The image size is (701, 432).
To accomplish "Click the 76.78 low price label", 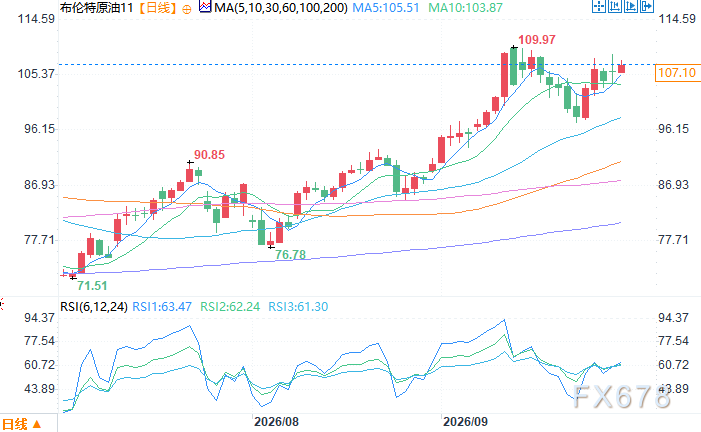I will tap(290, 254).
